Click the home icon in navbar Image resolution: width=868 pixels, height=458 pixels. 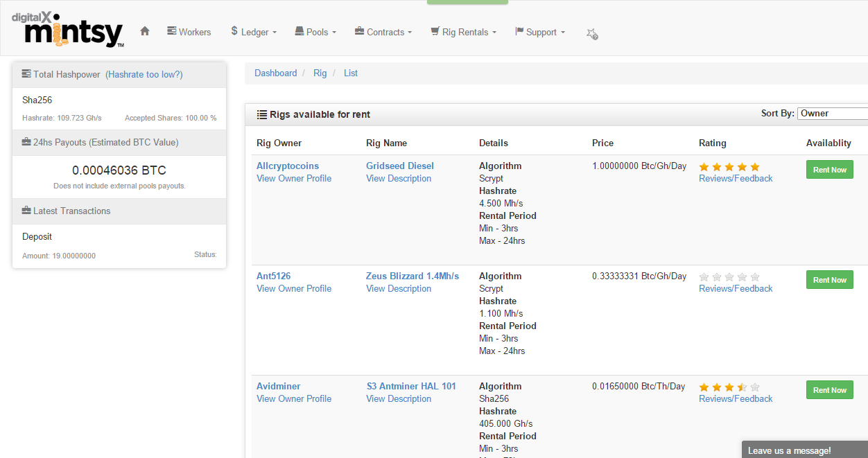click(x=145, y=31)
